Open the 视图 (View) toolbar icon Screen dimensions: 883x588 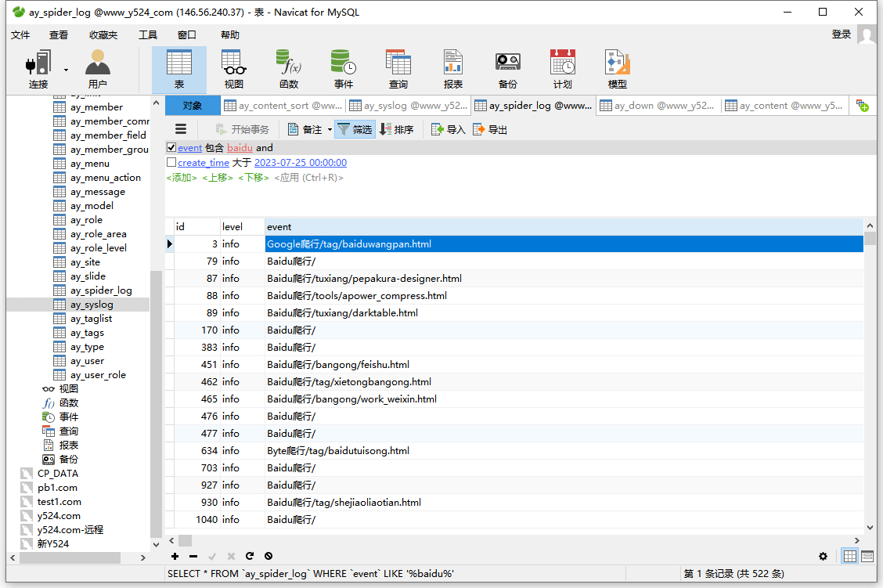[x=234, y=69]
